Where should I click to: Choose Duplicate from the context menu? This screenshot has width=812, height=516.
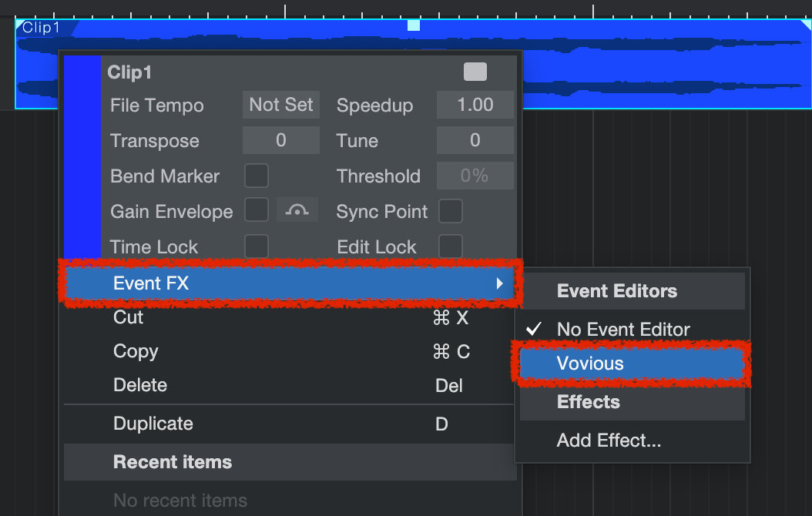(x=153, y=424)
